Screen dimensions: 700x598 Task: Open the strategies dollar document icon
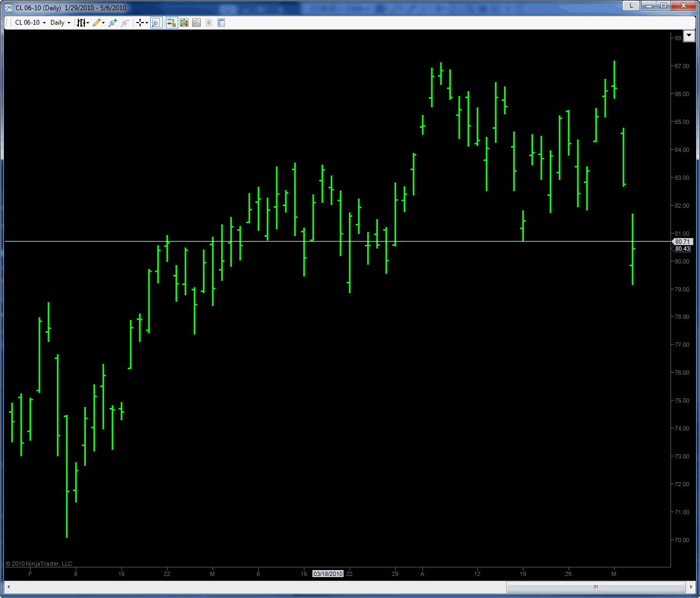[209, 23]
